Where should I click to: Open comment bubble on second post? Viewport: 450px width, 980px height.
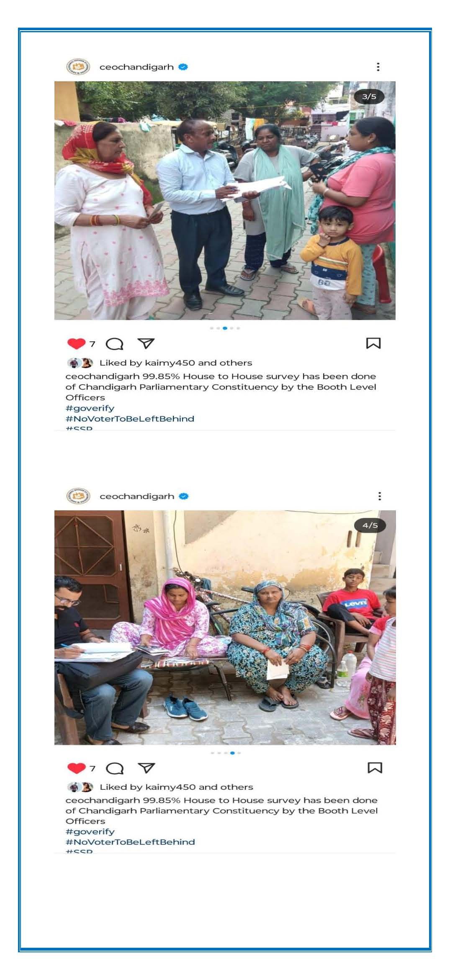click(x=114, y=768)
